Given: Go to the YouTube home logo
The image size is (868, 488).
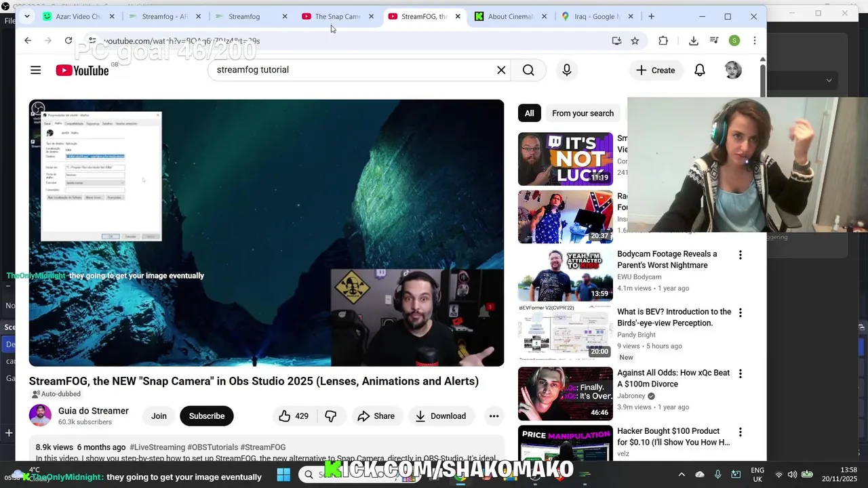Looking at the screenshot, I should 82,70.
